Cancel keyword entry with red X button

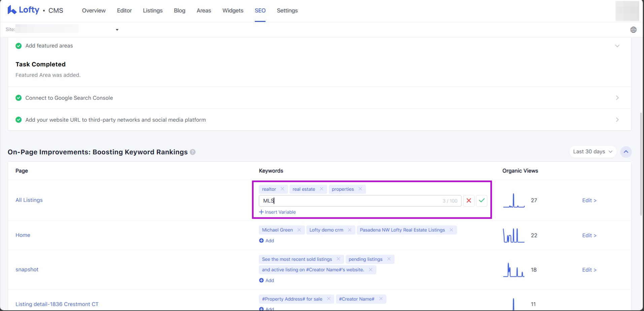(x=469, y=200)
